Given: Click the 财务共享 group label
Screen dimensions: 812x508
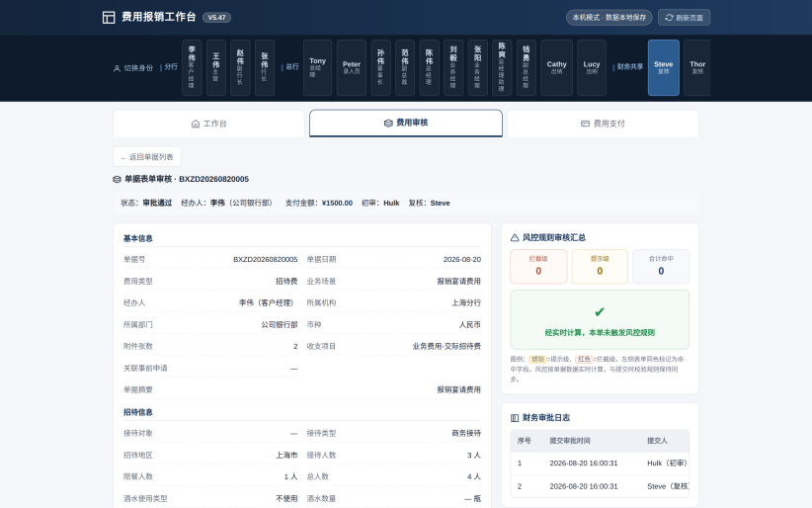Looking at the screenshot, I should point(629,67).
